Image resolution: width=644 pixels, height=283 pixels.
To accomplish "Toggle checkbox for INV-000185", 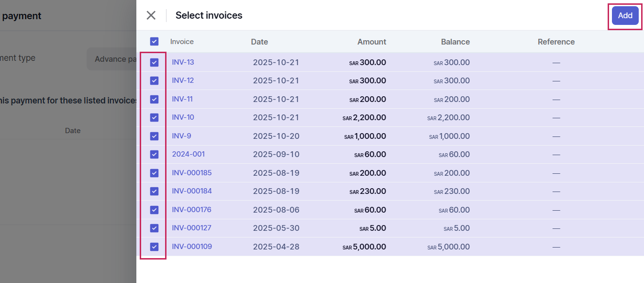I will (x=154, y=173).
